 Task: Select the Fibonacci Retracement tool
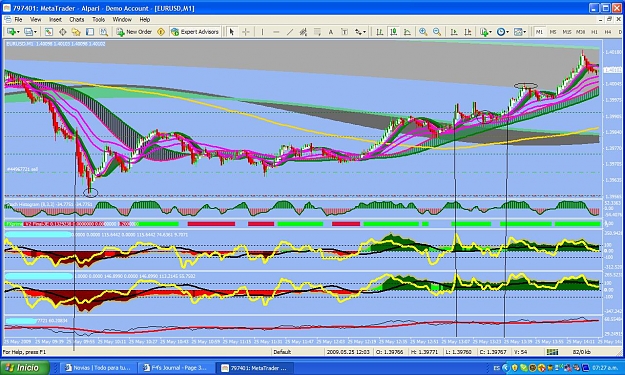pos(317,32)
